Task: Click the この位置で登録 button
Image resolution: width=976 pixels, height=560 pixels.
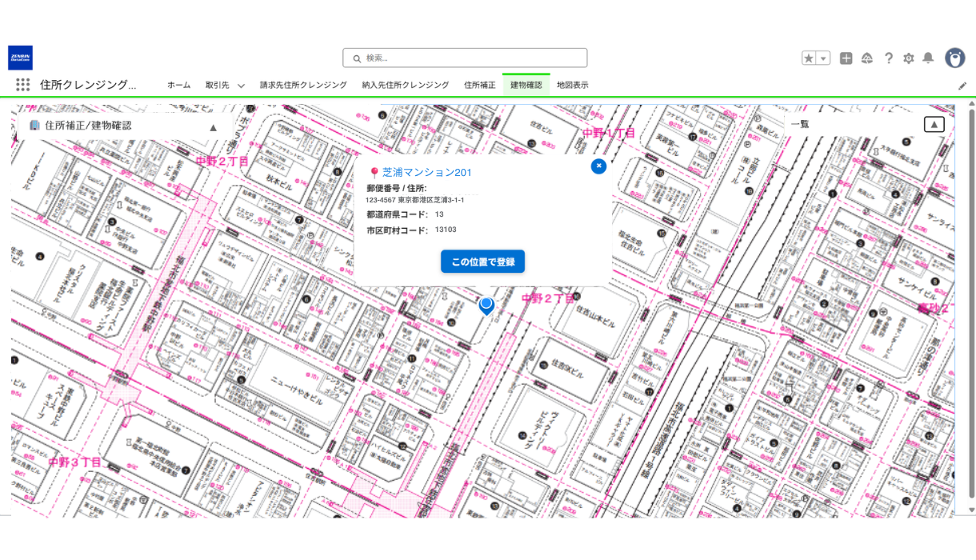Action: pyautogui.click(x=482, y=262)
